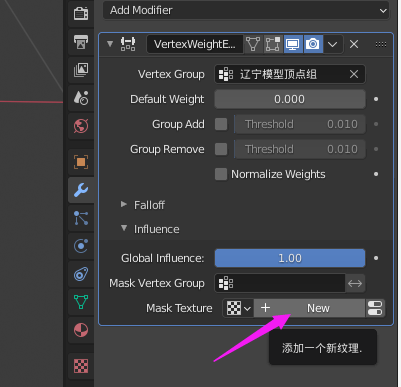Click the Default Weight value field
Viewport: 401px width, 387px height.
pos(290,99)
